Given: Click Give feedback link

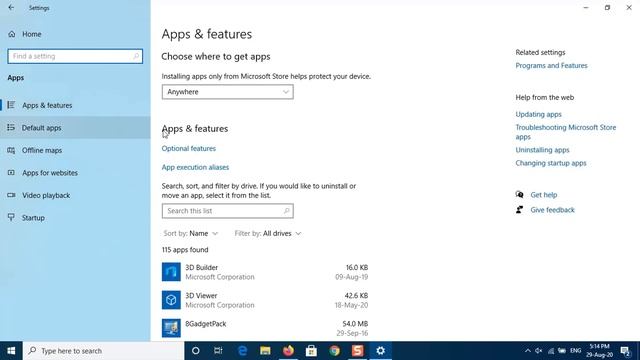Looking at the screenshot, I should (x=552, y=210).
